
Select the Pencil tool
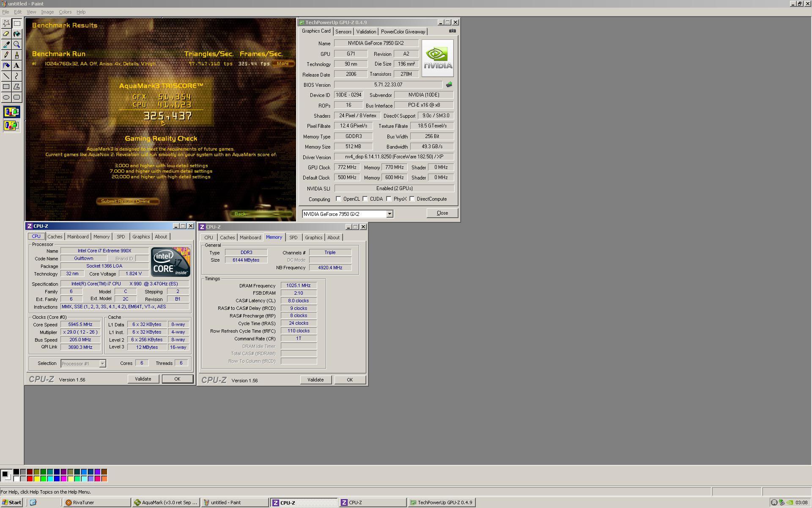[x=6, y=55]
